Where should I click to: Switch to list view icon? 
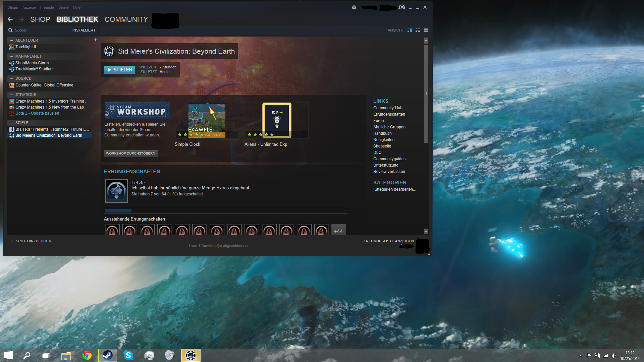coord(418,30)
